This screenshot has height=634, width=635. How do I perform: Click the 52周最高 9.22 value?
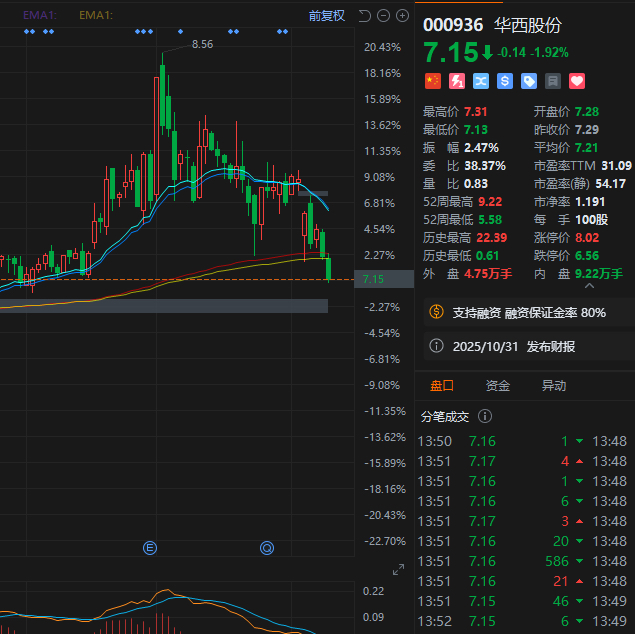[x=490, y=202]
